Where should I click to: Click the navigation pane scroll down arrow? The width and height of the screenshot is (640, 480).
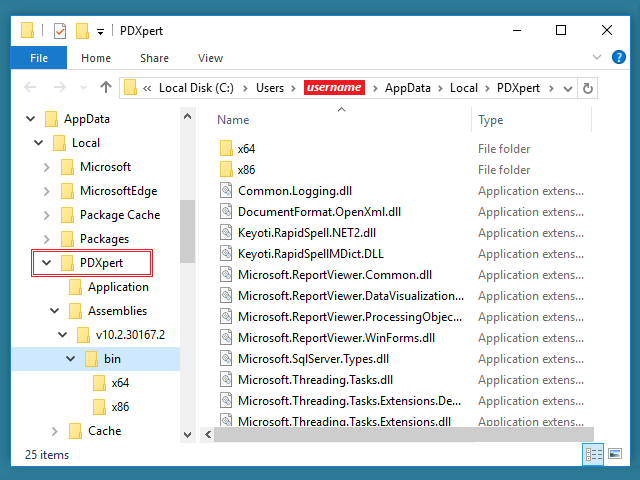(x=187, y=434)
